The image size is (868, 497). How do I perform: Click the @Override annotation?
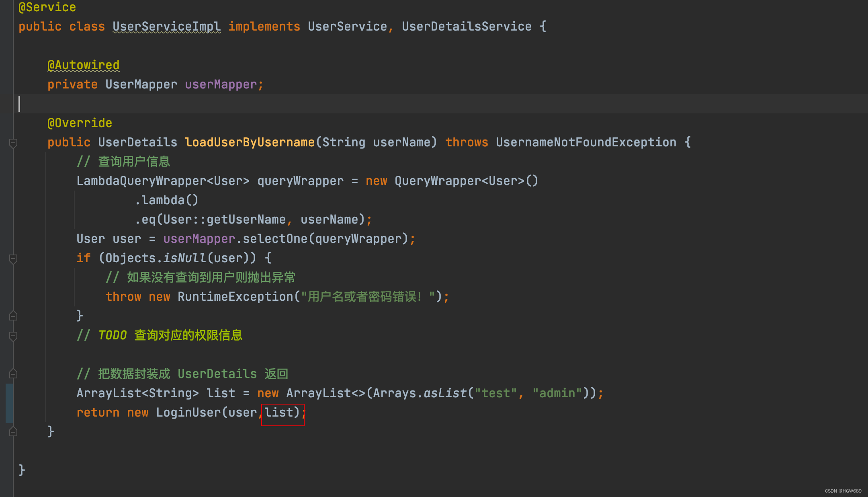coord(80,123)
